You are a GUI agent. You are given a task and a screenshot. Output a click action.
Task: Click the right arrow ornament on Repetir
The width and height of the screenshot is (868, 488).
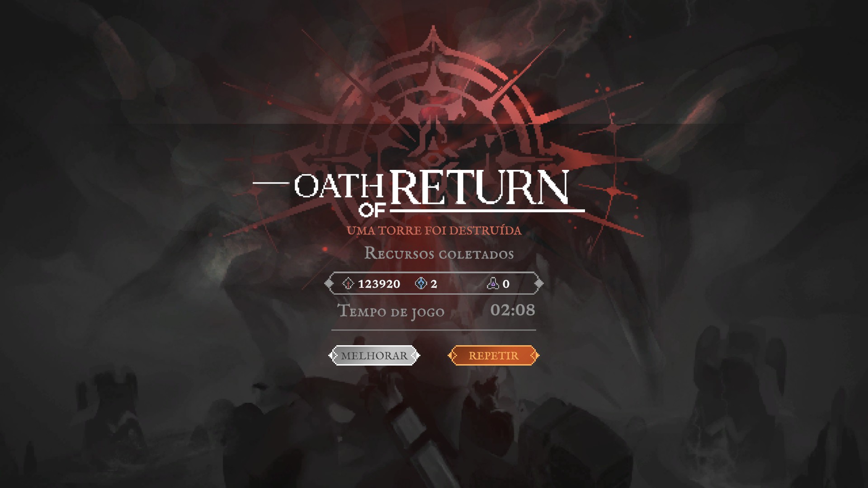pyautogui.click(x=534, y=356)
